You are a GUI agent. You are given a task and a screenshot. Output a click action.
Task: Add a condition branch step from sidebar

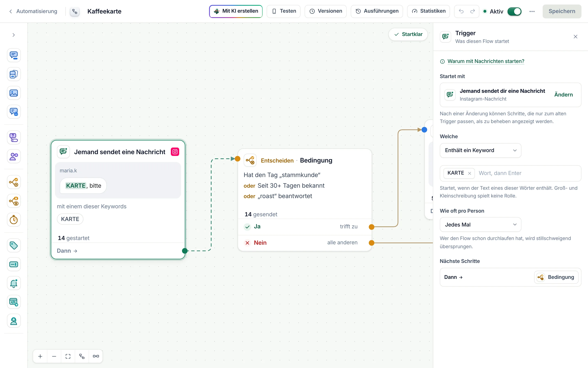click(14, 182)
